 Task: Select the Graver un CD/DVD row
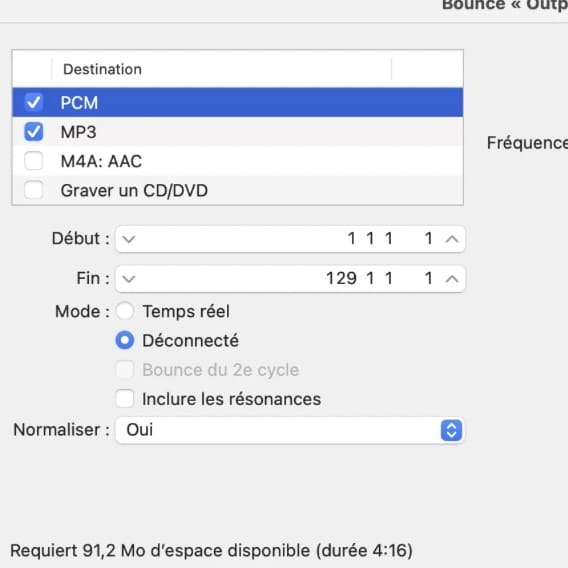pos(238,190)
